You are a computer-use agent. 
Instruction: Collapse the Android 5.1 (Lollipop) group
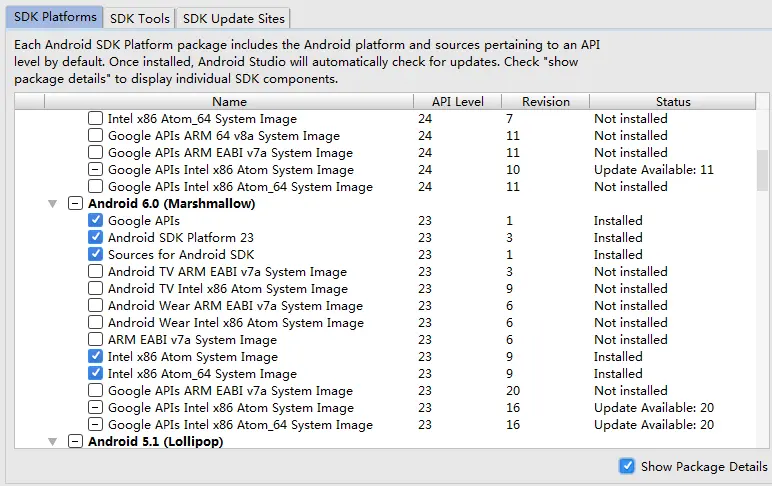(52, 440)
